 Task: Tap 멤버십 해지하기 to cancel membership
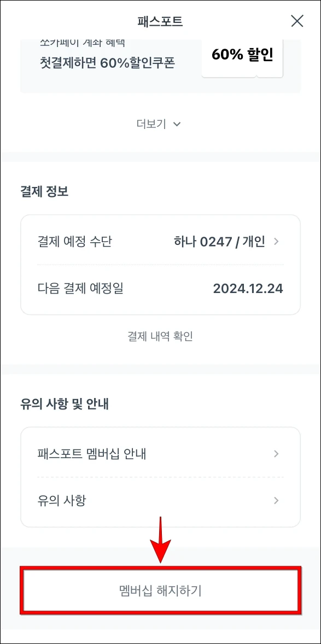160,592
